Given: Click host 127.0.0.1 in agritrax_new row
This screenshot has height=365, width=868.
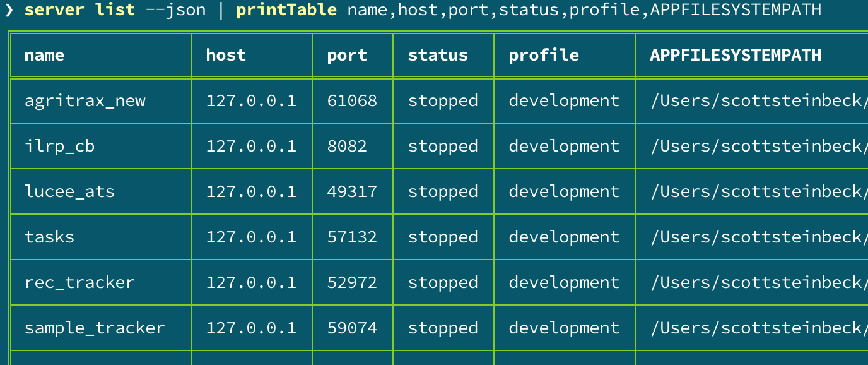Looking at the screenshot, I should 251,101.
